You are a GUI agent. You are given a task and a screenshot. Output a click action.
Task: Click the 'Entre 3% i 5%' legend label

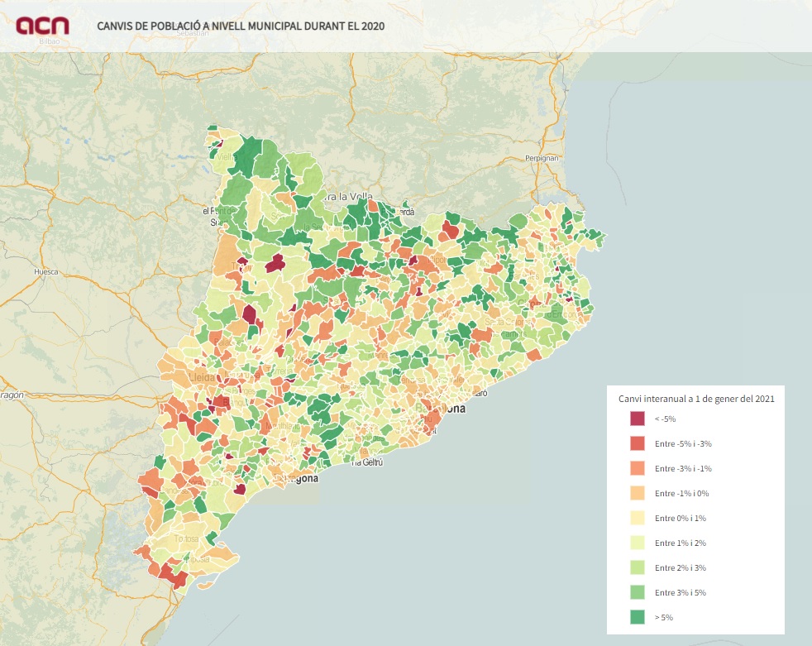point(680,593)
